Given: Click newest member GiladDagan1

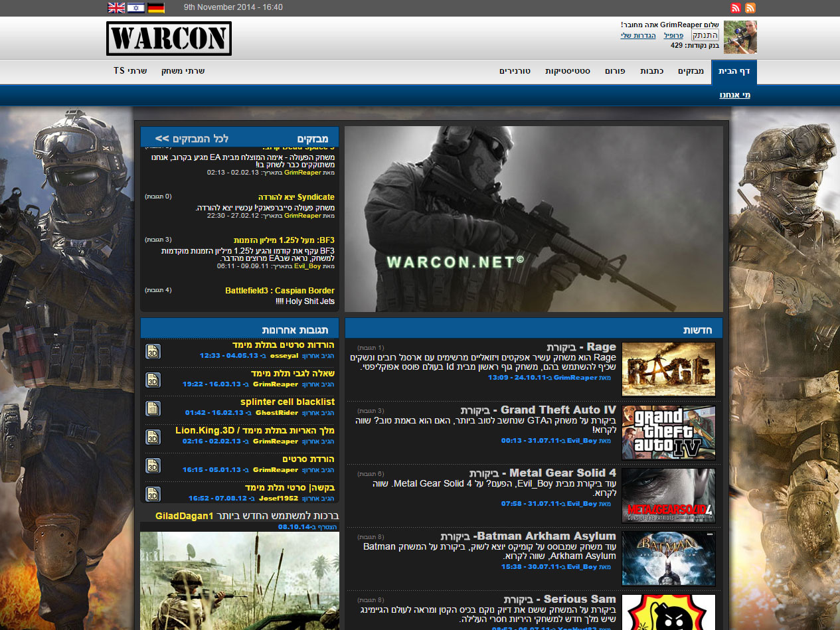Looking at the screenshot, I should pos(184,516).
